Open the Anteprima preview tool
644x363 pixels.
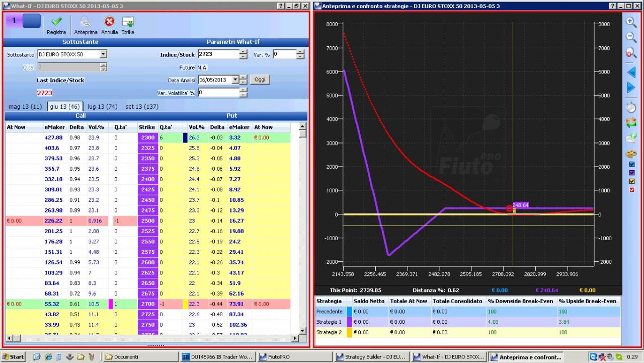click(x=86, y=22)
